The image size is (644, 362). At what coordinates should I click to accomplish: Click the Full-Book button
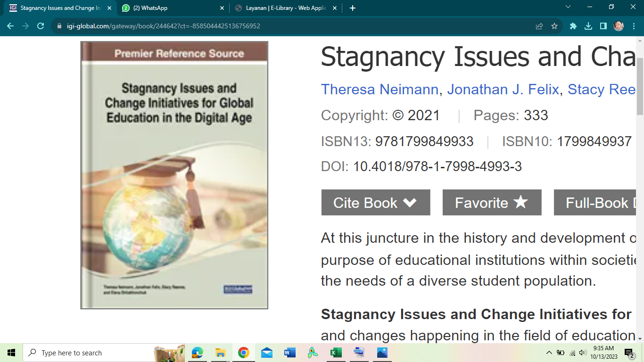click(595, 203)
